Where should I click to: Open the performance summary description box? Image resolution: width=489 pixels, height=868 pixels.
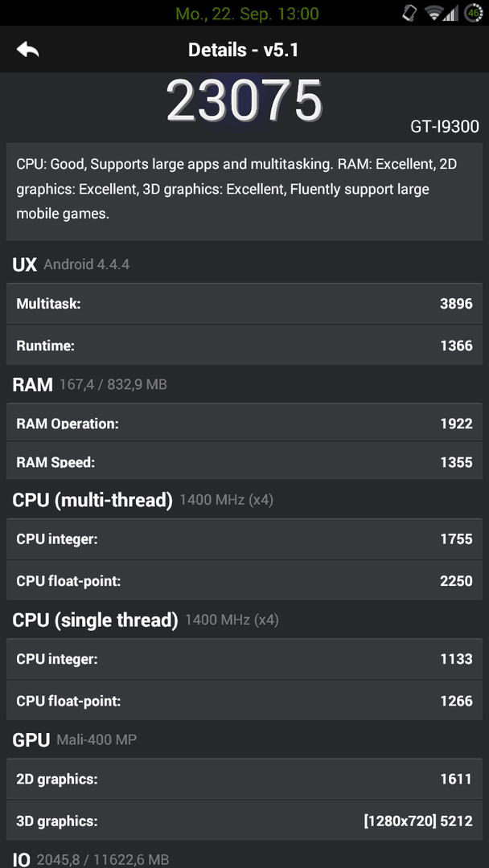pos(244,191)
